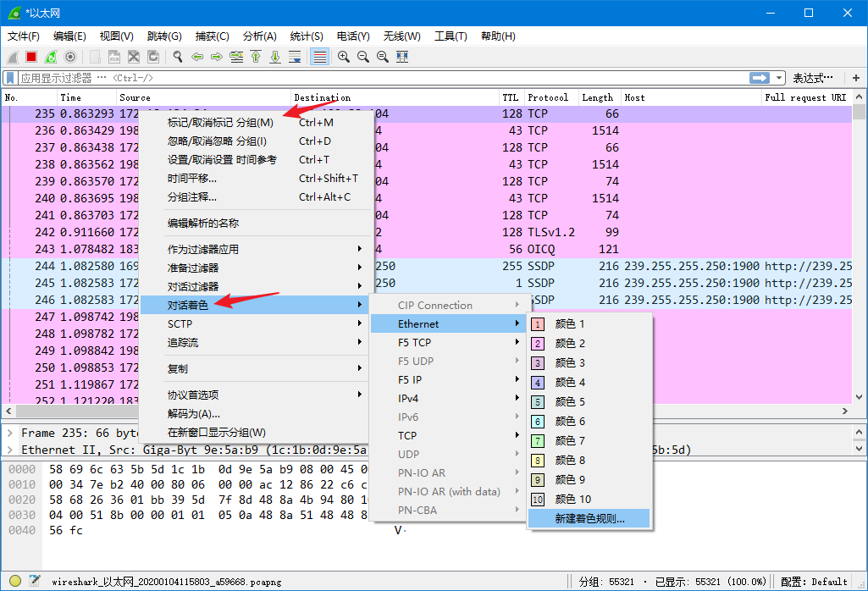868x591 pixels.
Task: Choose 标记/取消标记 分组(M) context entry
Action: (x=255, y=123)
